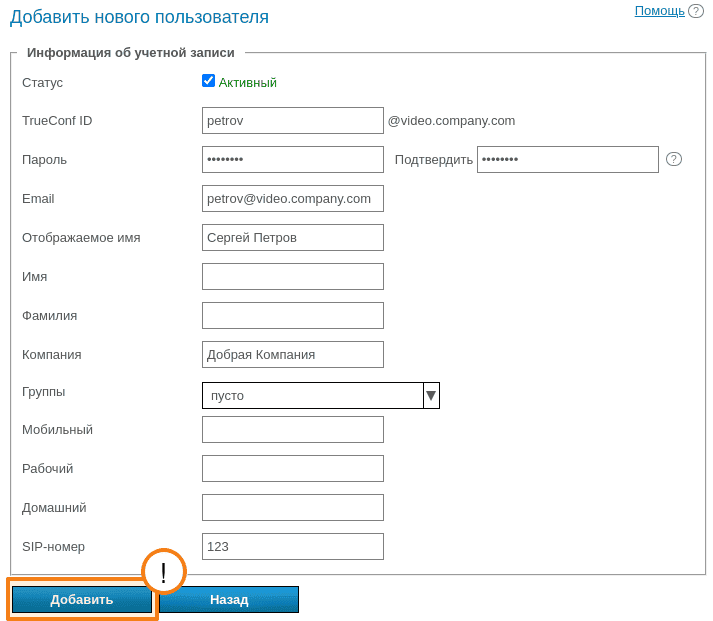
Task: Click the password hint question mark icon
Action: point(673,159)
